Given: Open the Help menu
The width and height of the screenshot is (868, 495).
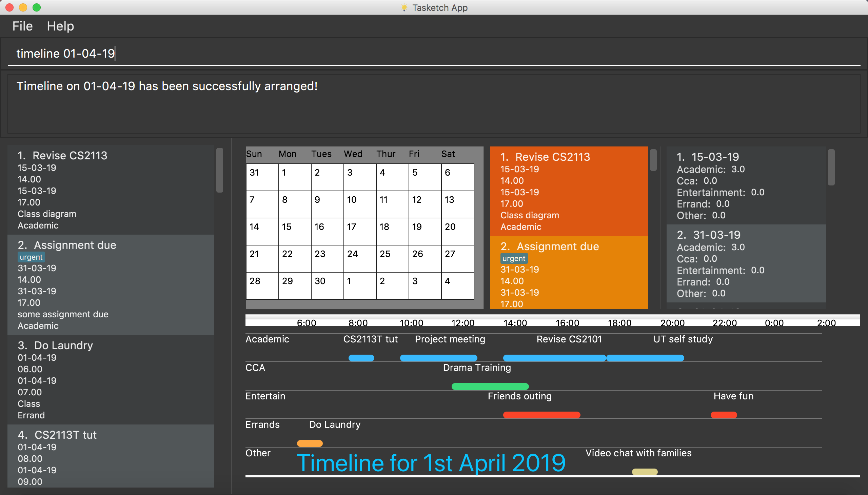Looking at the screenshot, I should (60, 26).
